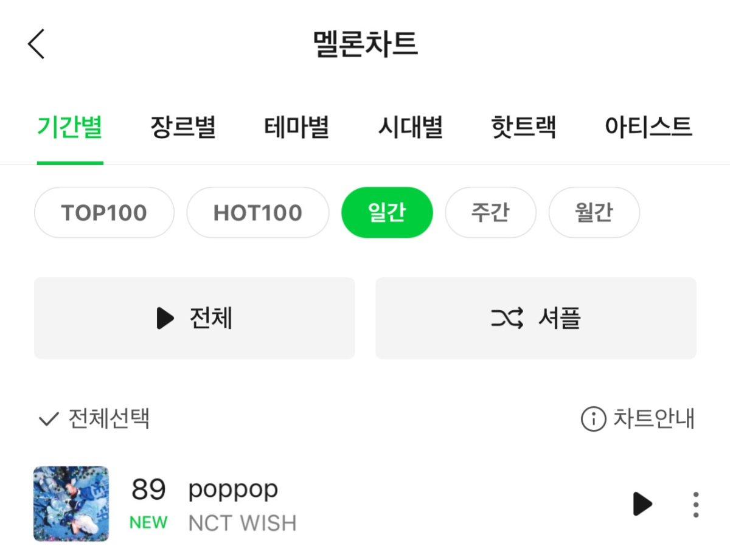Go back using the top-left arrow

[36, 44]
